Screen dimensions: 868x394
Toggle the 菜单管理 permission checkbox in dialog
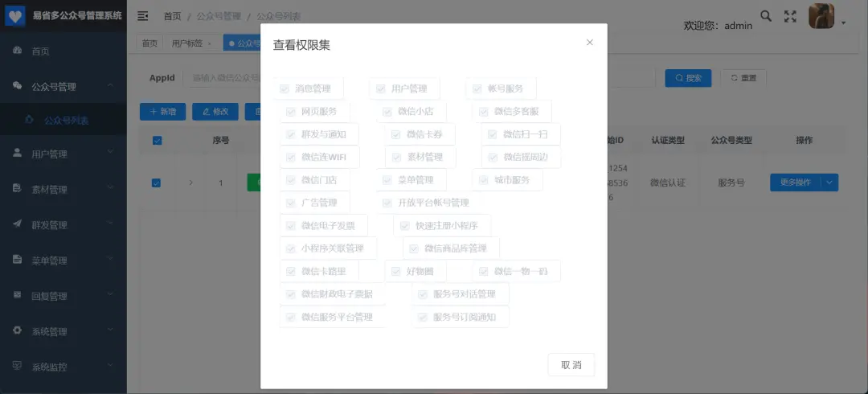[387, 180]
